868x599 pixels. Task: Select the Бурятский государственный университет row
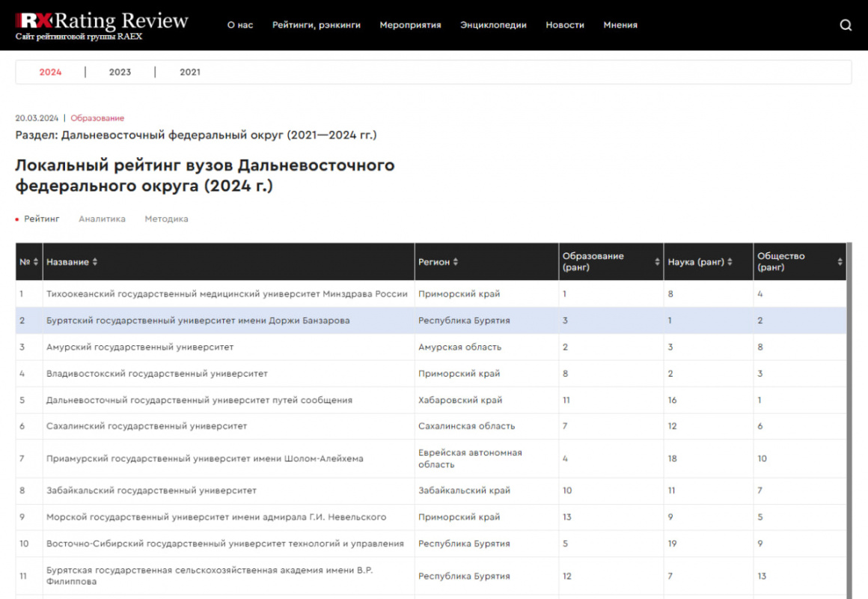pos(198,320)
